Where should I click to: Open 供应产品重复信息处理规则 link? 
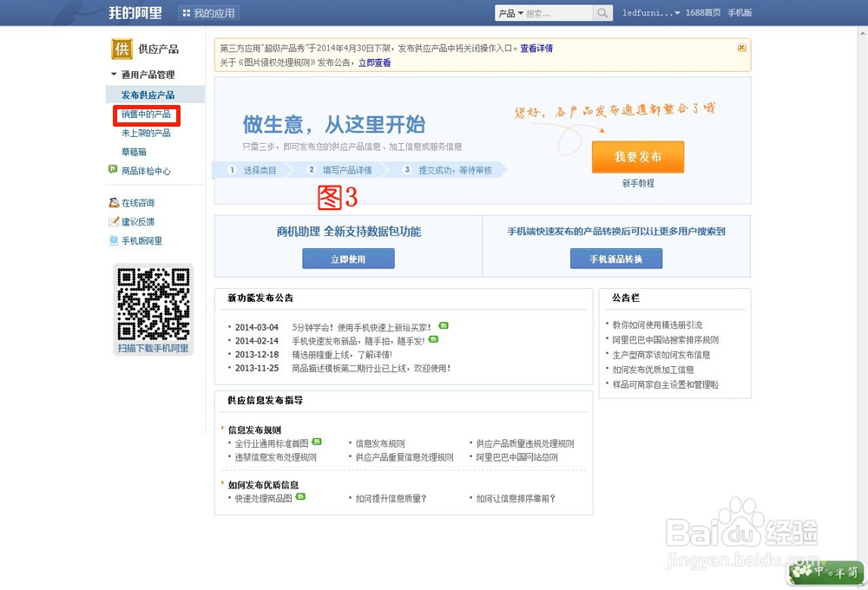pos(404,457)
